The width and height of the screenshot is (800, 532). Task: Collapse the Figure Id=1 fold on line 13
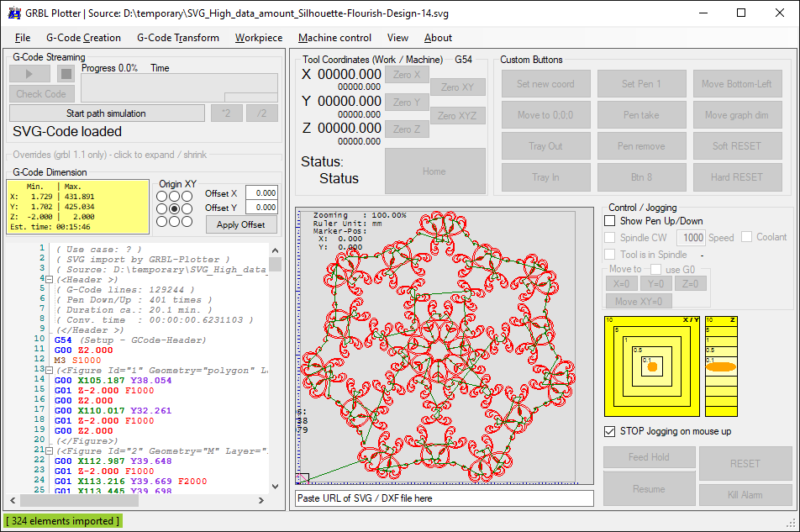[x=49, y=371]
